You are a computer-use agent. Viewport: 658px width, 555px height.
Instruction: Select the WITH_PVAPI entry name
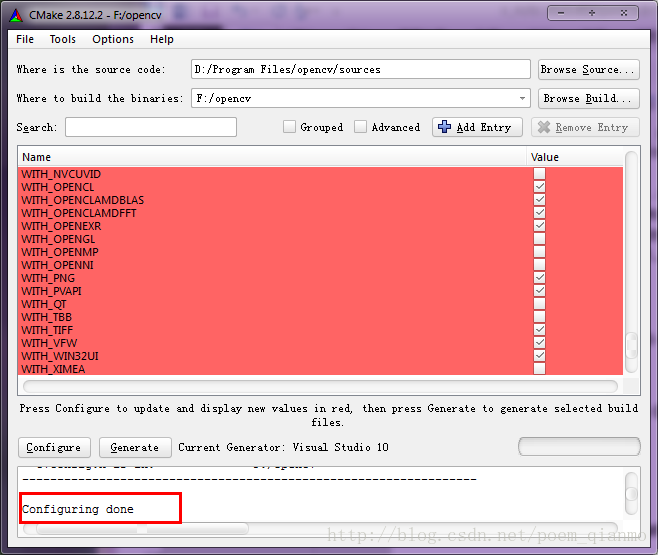52,291
